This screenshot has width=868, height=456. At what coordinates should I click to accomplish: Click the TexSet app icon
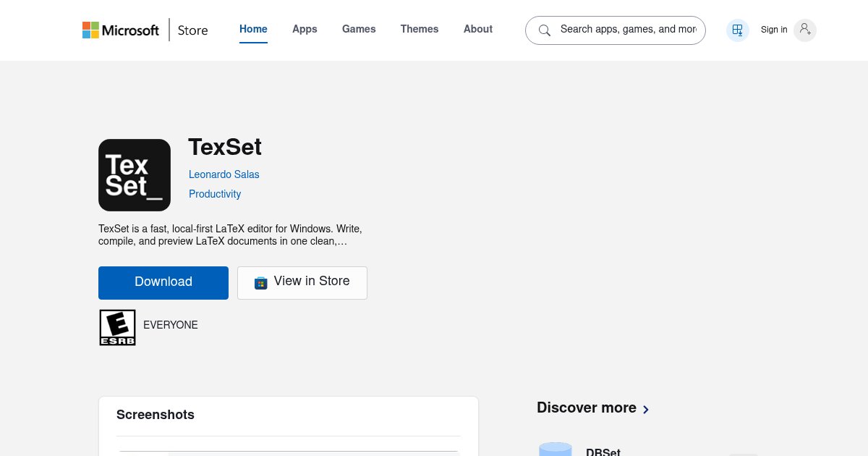point(135,175)
